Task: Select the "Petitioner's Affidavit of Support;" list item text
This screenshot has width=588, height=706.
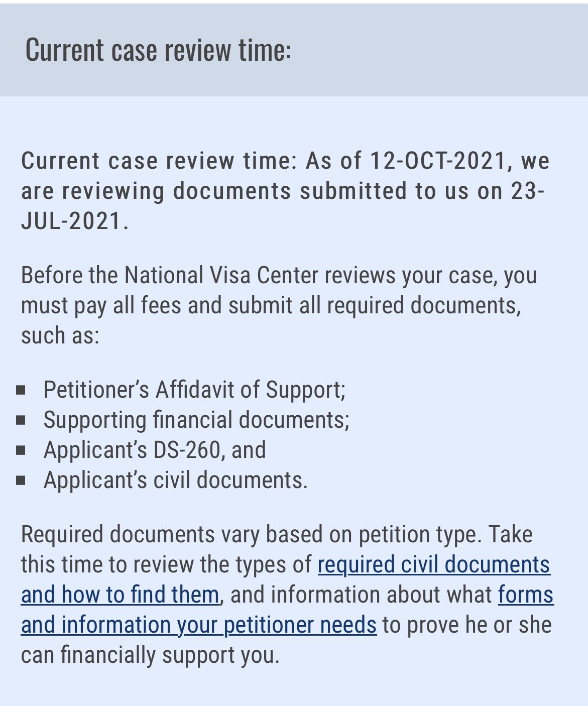Action: click(195, 390)
